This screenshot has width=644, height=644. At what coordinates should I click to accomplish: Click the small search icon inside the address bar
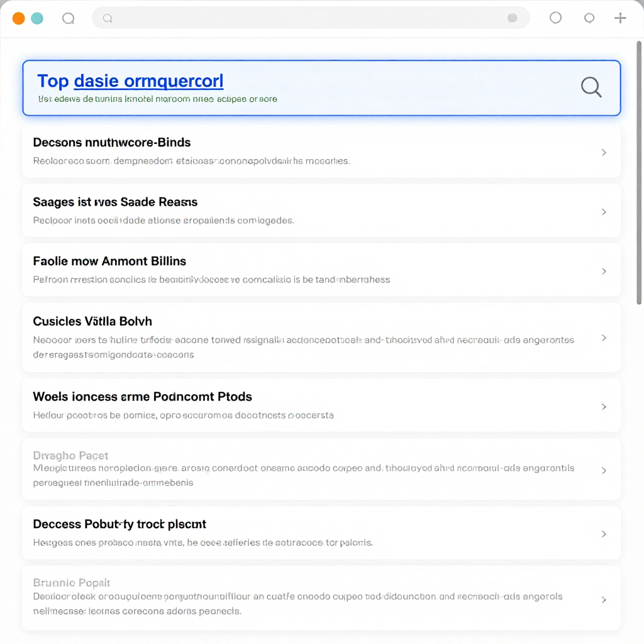(x=108, y=19)
